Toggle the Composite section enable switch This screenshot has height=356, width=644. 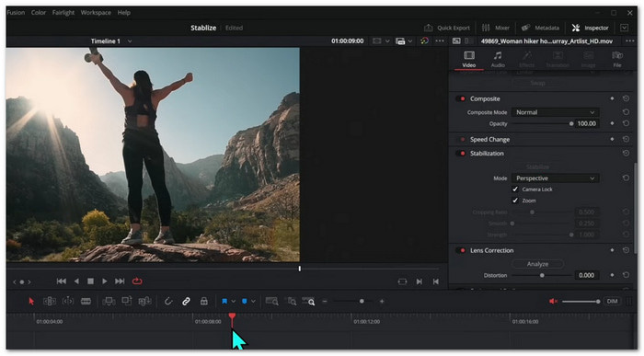pyautogui.click(x=460, y=99)
